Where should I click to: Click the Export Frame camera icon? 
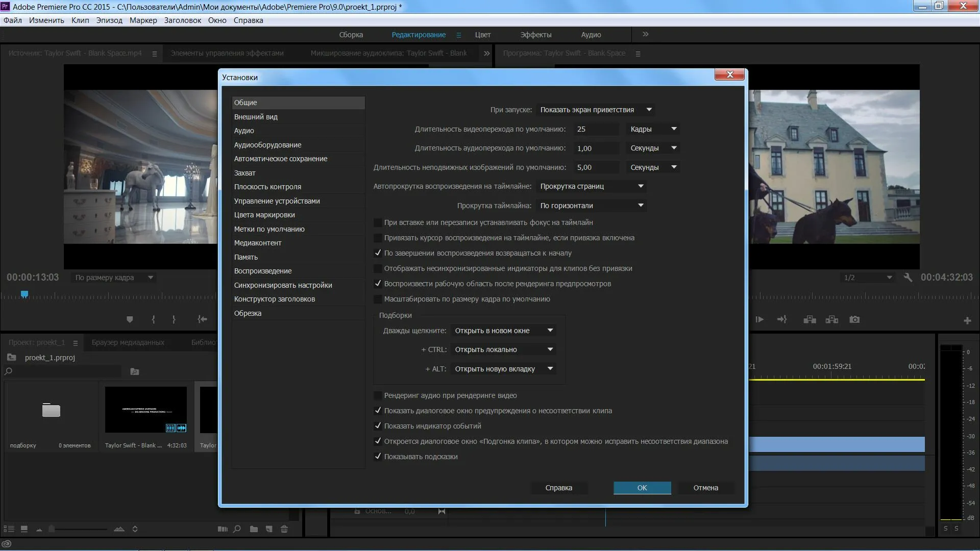(854, 319)
